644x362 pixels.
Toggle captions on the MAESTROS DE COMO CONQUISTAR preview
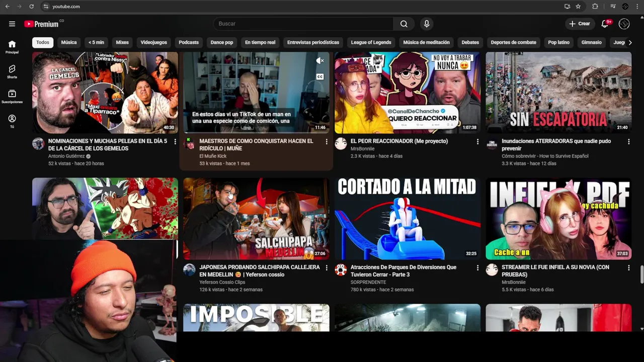(x=320, y=77)
